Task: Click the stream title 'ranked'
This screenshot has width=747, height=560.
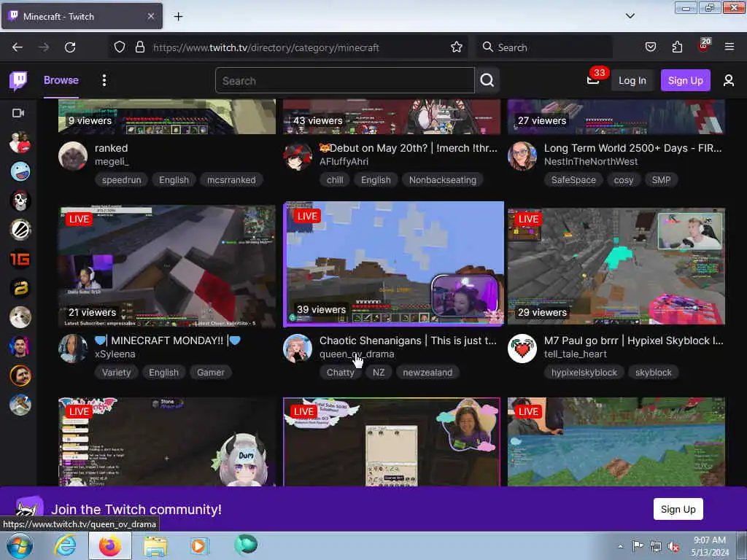Action: coord(111,148)
